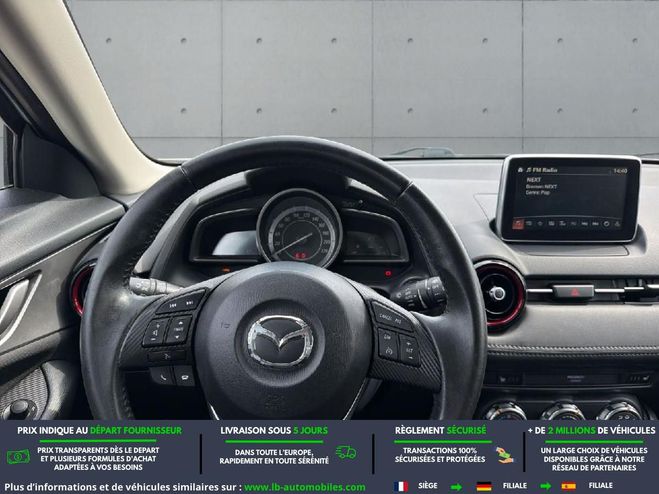Tap the door mirror adjustment knob

pyautogui.click(x=20, y=407)
